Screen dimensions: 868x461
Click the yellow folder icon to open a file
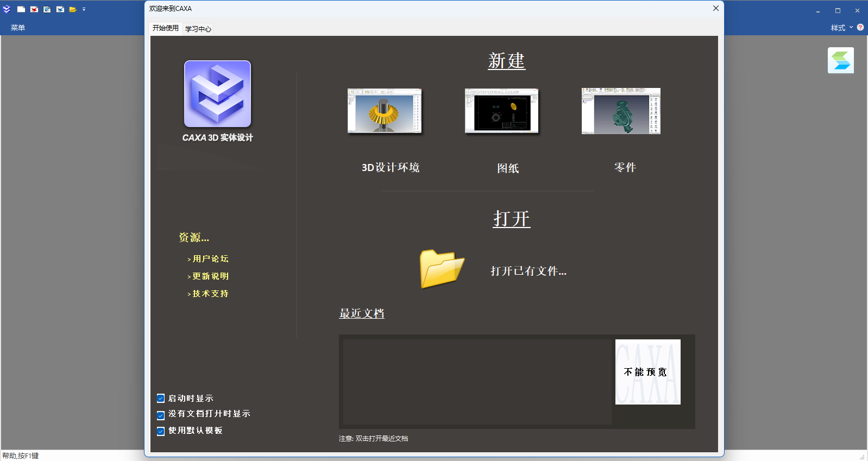coord(442,269)
